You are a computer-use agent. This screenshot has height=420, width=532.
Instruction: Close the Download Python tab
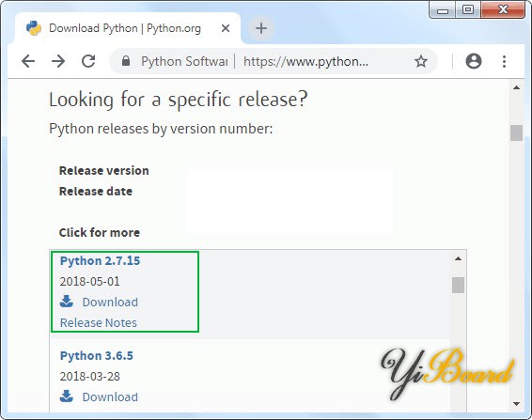point(226,28)
